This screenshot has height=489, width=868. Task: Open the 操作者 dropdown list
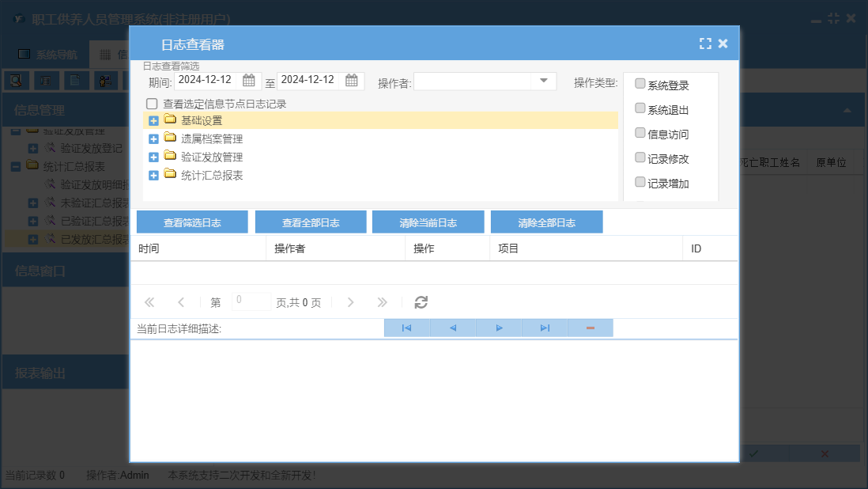tap(544, 81)
